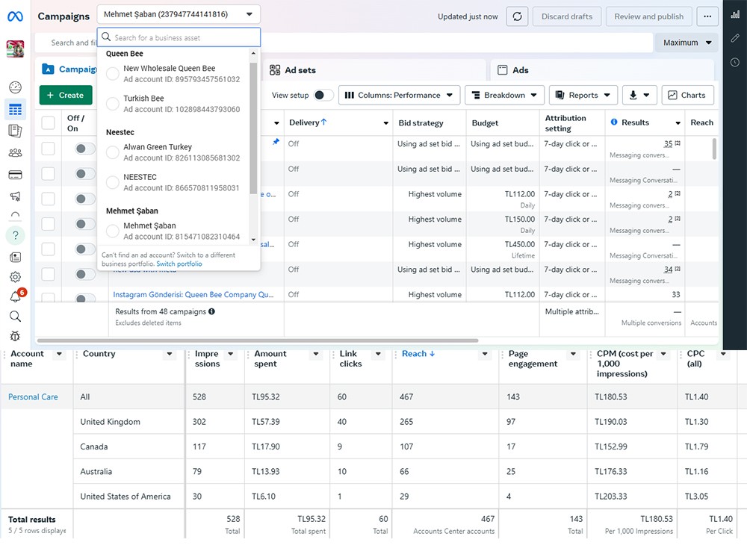
Task: Sort by Bid strategy column header
Action: [421, 123]
